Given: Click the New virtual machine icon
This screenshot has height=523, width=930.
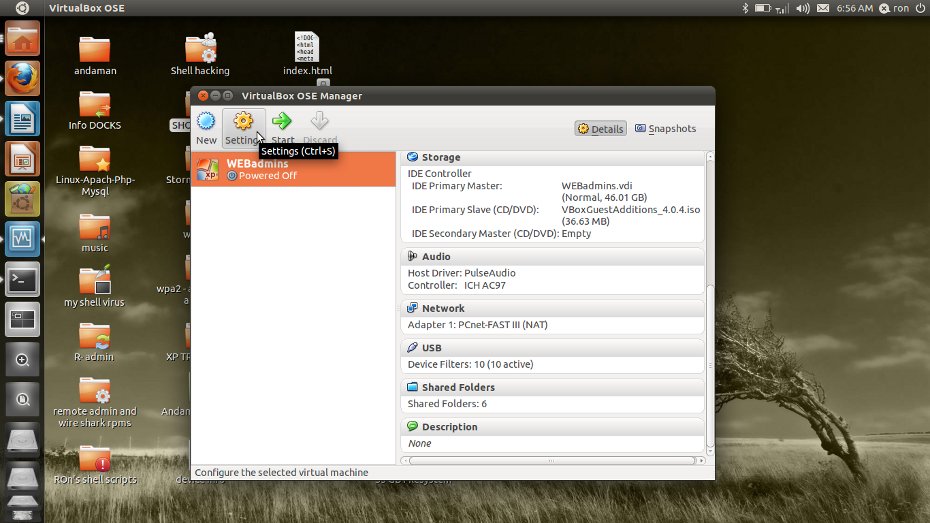Looking at the screenshot, I should click(206, 122).
